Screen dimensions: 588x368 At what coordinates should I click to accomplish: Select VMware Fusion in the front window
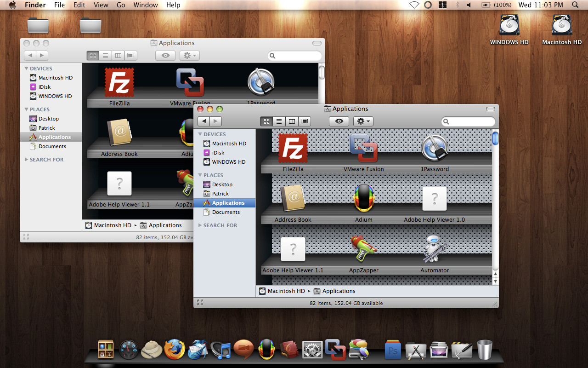[x=364, y=148]
